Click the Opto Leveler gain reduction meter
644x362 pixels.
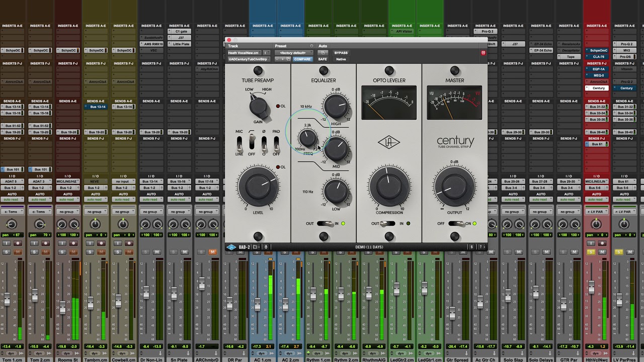[x=389, y=103]
